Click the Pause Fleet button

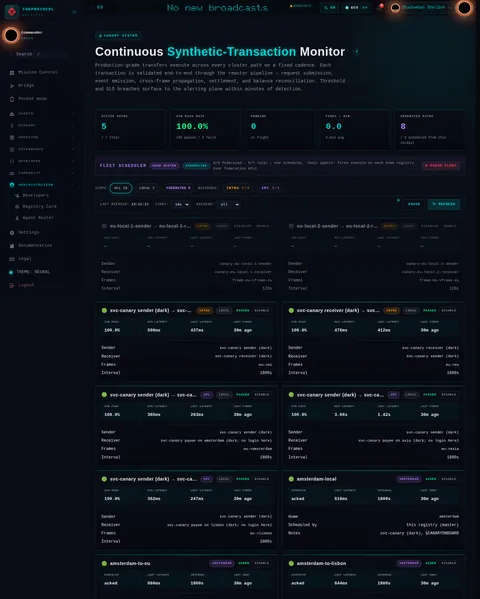[441, 165]
